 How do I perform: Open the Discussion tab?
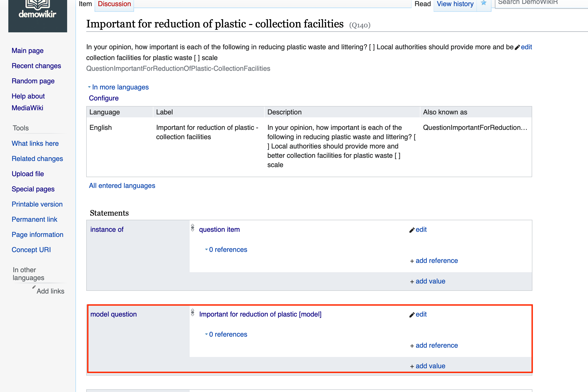tap(114, 4)
